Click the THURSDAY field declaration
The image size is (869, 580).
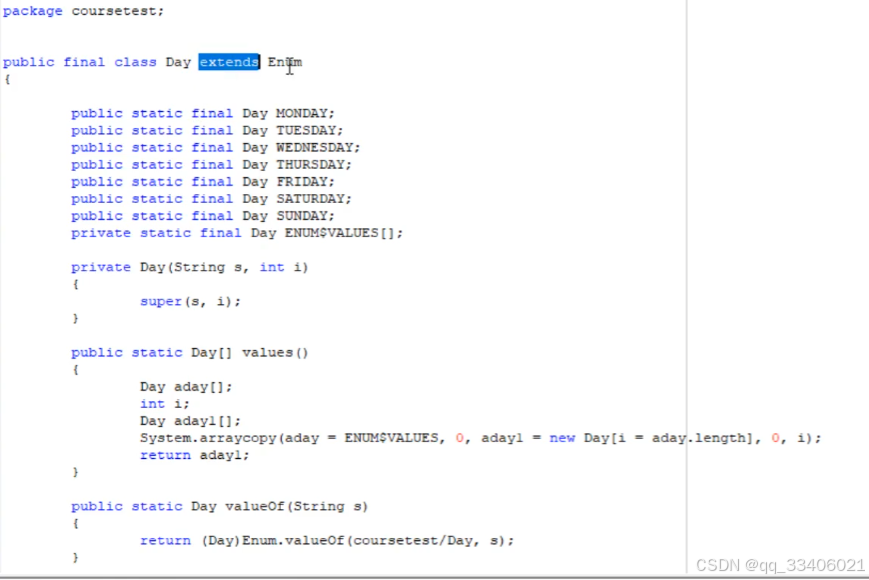(x=211, y=165)
